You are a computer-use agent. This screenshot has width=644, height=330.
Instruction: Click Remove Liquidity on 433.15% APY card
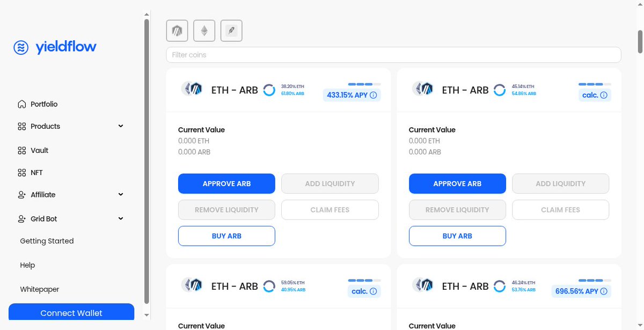226,210
